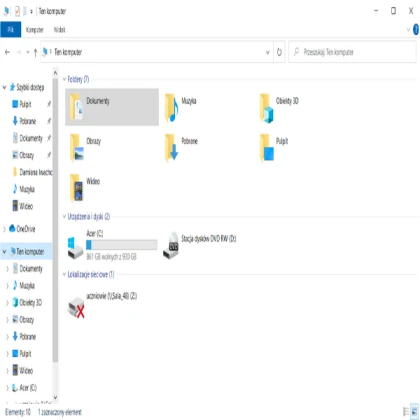Open the Dokumenty folder in the main pane

pos(112,107)
